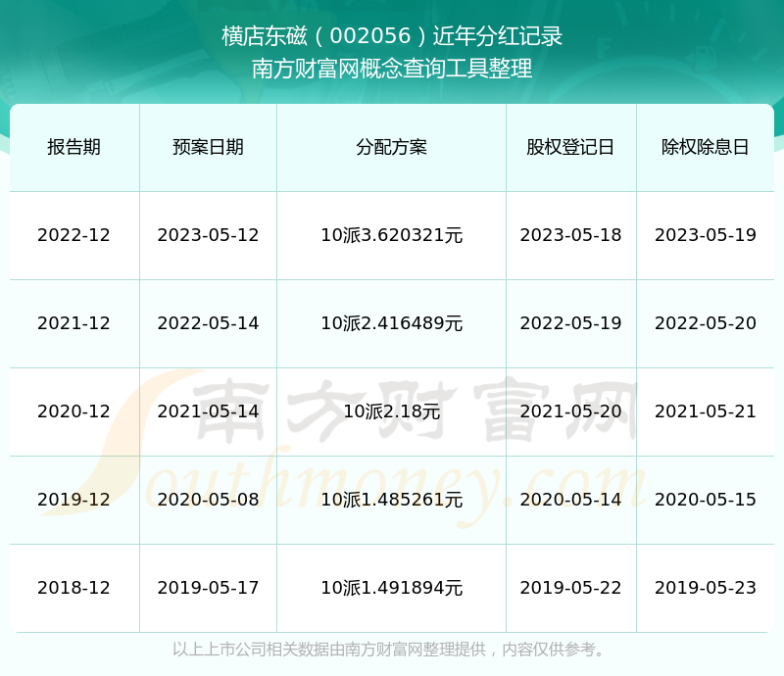784x676 pixels.
Task: Select the 分配方案 column header
Action: coord(391,147)
